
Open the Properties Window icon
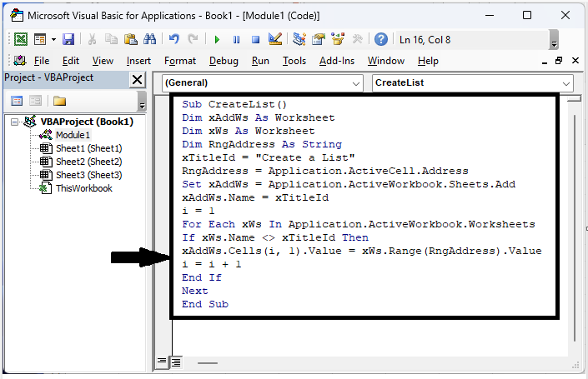pos(319,39)
